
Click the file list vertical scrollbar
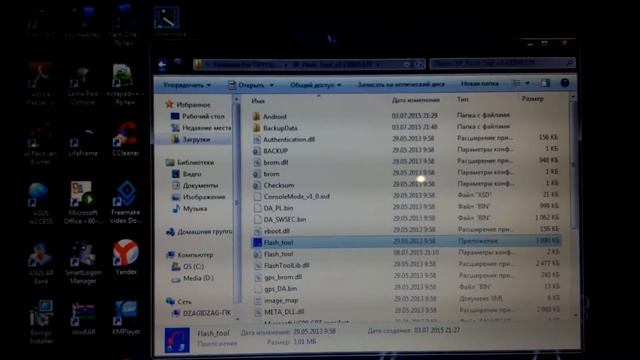click(573, 206)
